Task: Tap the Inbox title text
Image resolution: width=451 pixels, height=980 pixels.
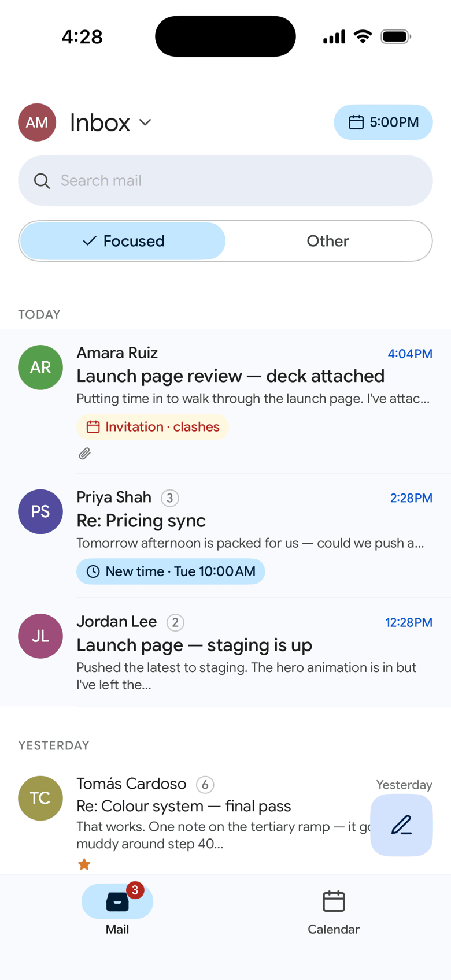Action: (x=100, y=122)
